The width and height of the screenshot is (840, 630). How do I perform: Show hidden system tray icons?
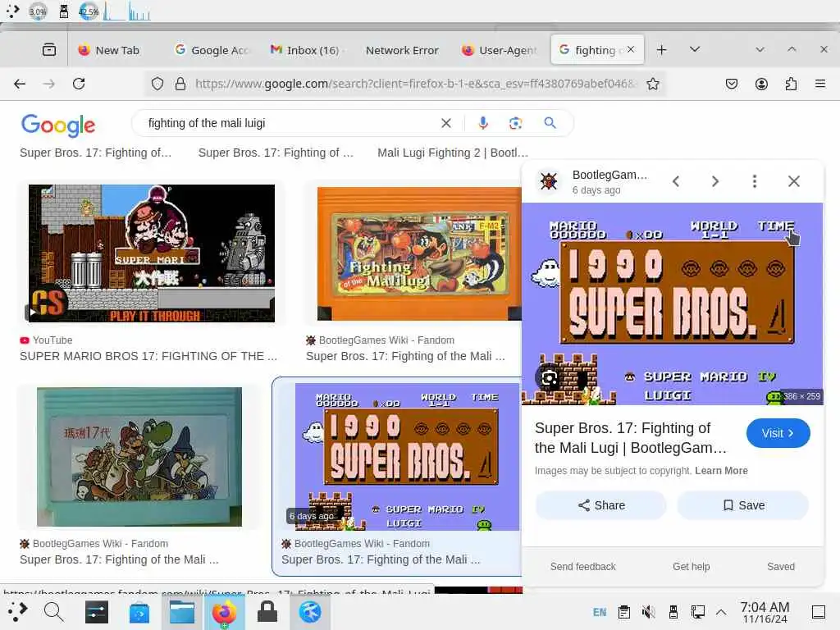tap(721, 612)
